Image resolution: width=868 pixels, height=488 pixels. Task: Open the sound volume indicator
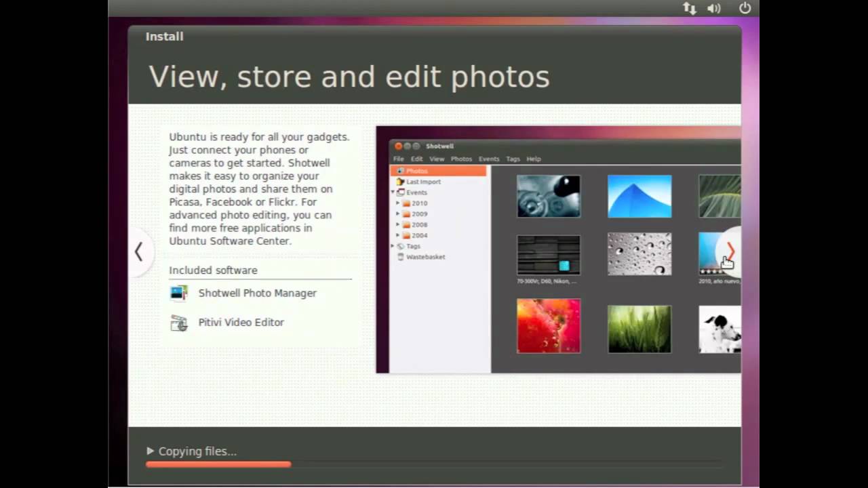714,8
